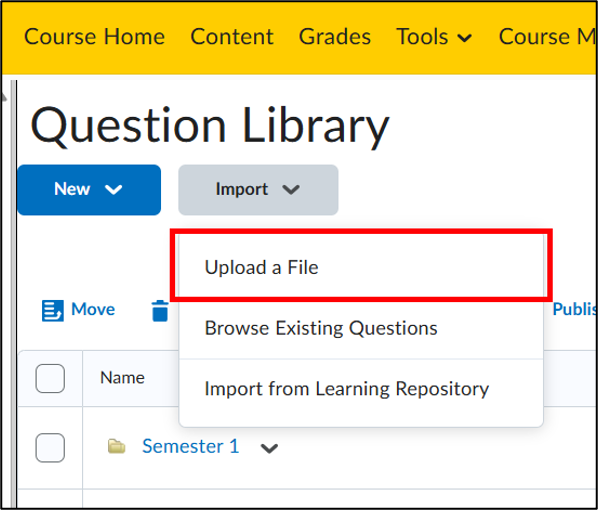Collapse the Import dropdown button

click(x=258, y=190)
